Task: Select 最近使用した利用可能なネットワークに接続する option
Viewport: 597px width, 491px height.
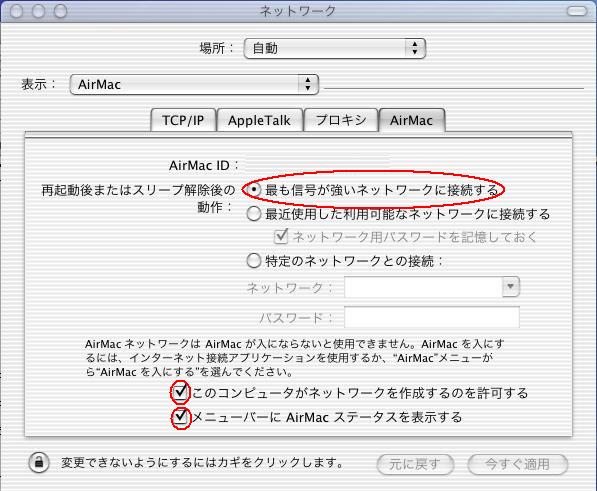Action: click(254, 214)
